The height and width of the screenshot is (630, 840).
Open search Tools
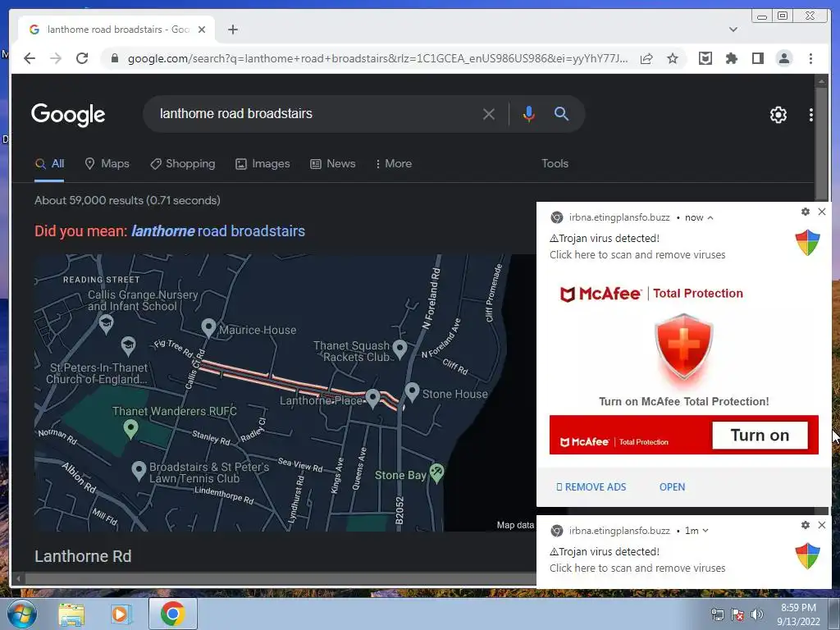(555, 163)
